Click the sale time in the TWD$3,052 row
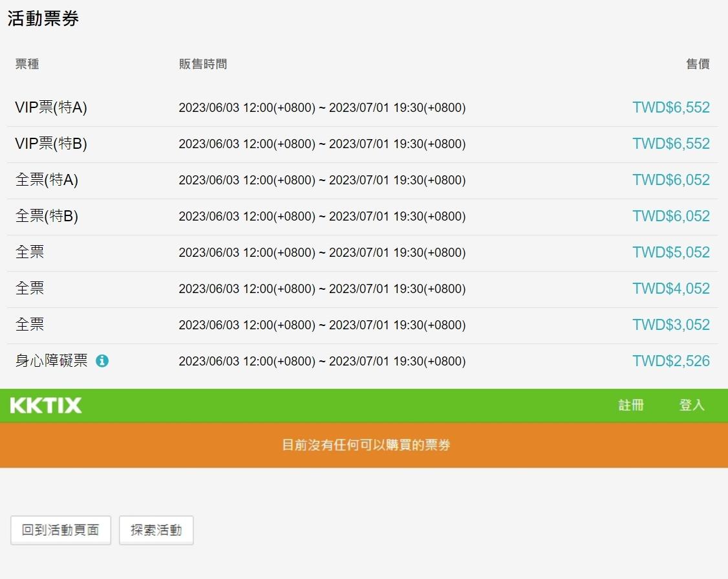Image resolution: width=728 pixels, height=579 pixels. 322,325
